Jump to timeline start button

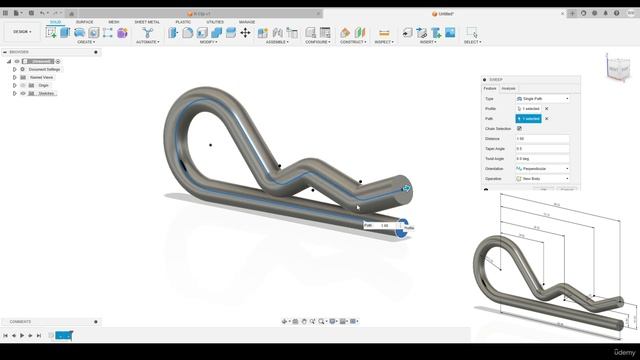(5, 336)
